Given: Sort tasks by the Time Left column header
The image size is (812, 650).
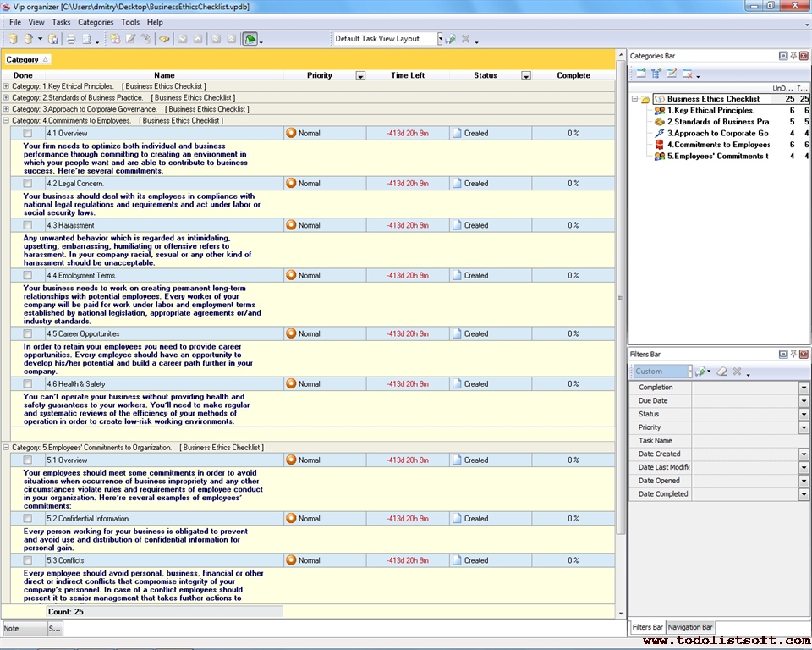Looking at the screenshot, I should click(x=408, y=75).
